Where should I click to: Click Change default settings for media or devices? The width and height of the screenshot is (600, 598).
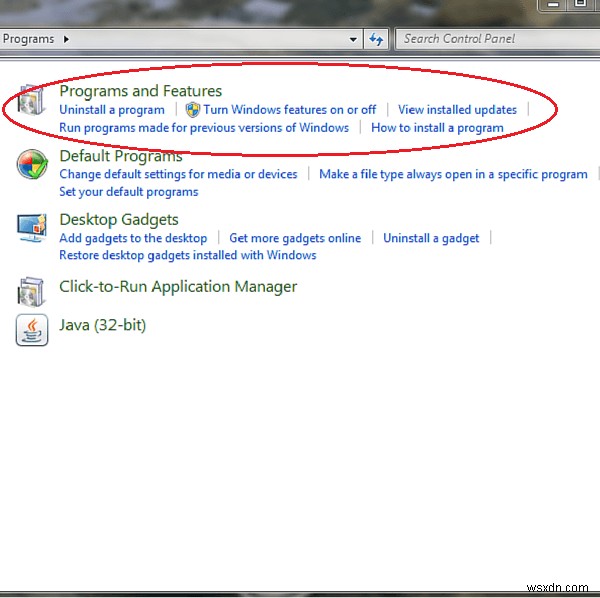[x=178, y=174]
